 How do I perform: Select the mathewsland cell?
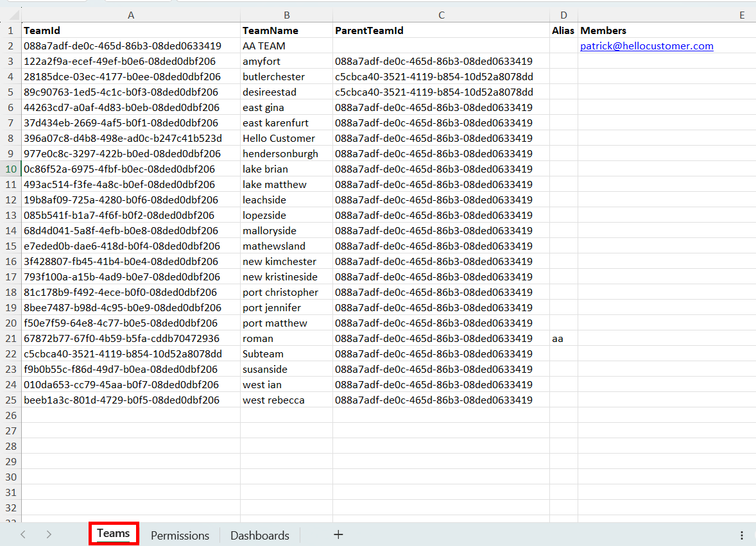pos(286,246)
